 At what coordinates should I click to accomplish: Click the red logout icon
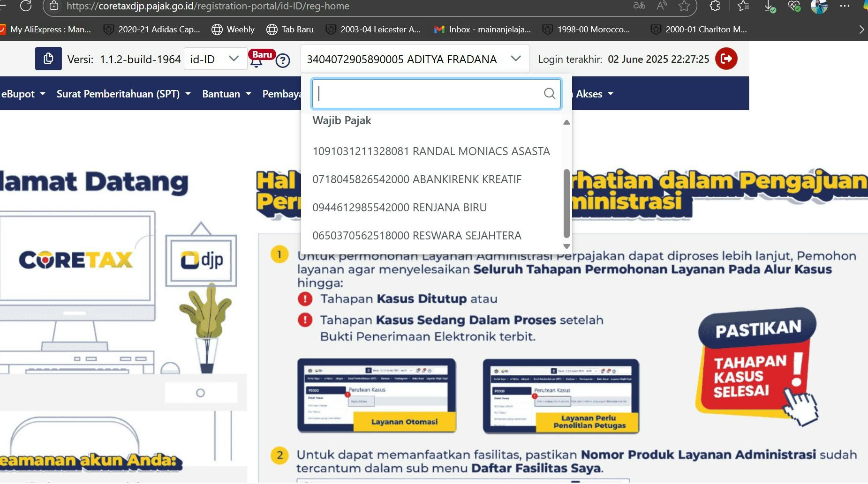point(726,59)
